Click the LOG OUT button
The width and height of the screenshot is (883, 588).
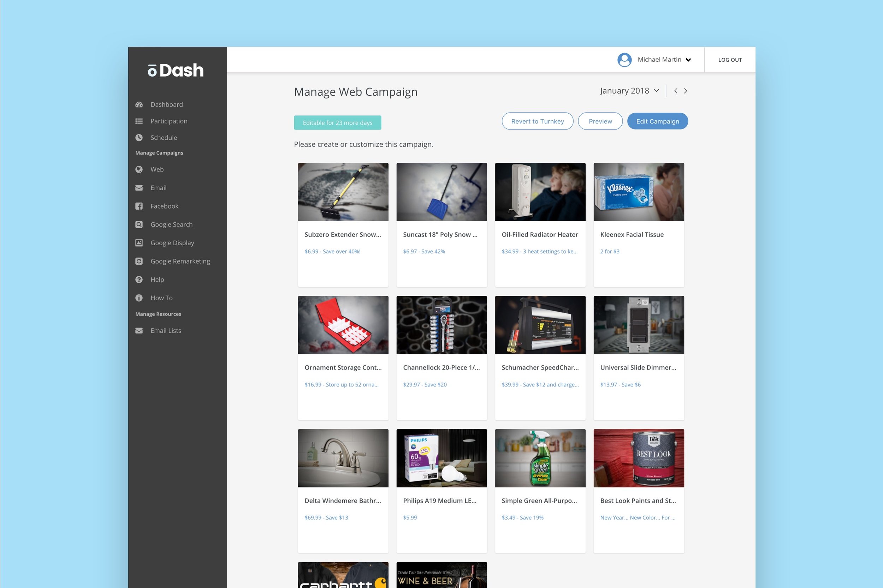[x=730, y=60]
